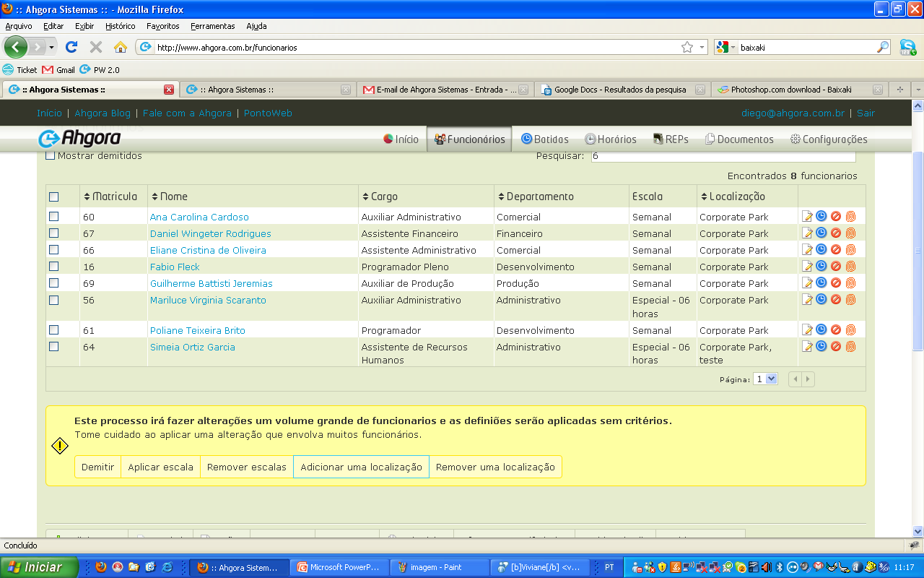Click red block icon for Ana Carolina Cardoso
Image resolution: width=924 pixels, height=578 pixels.
[x=836, y=216]
